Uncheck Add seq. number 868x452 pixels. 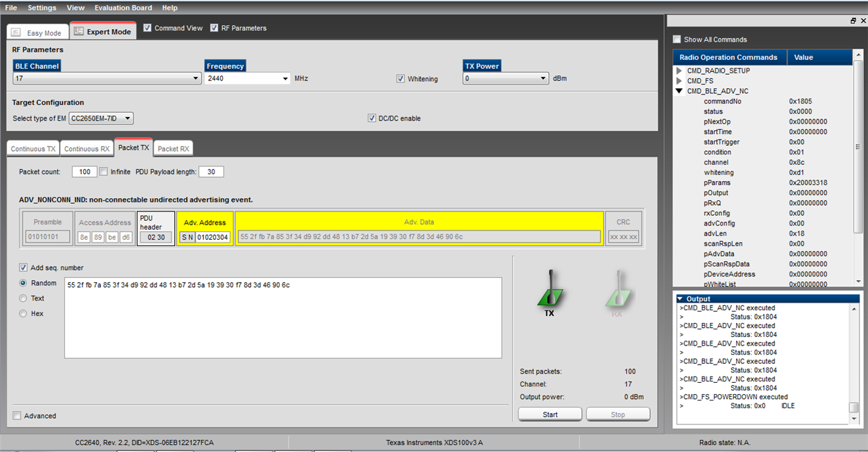[x=24, y=267]
